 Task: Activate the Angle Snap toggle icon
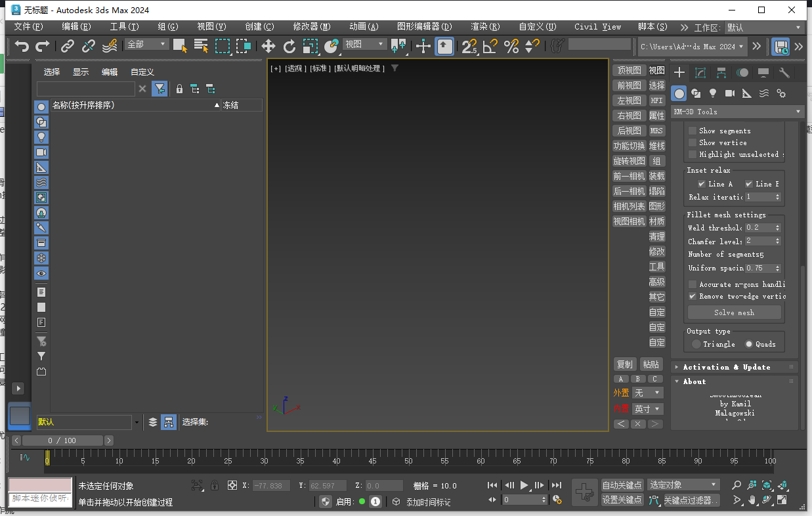click(491, 47)
